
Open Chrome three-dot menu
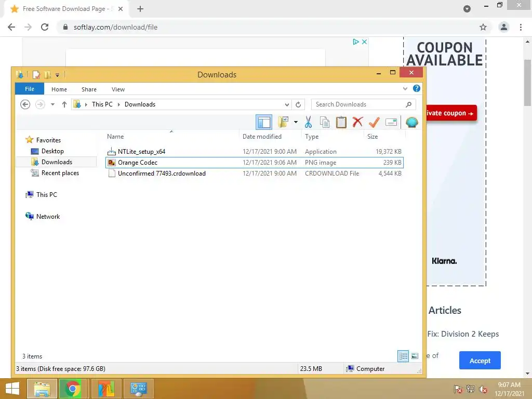[521, 27]
